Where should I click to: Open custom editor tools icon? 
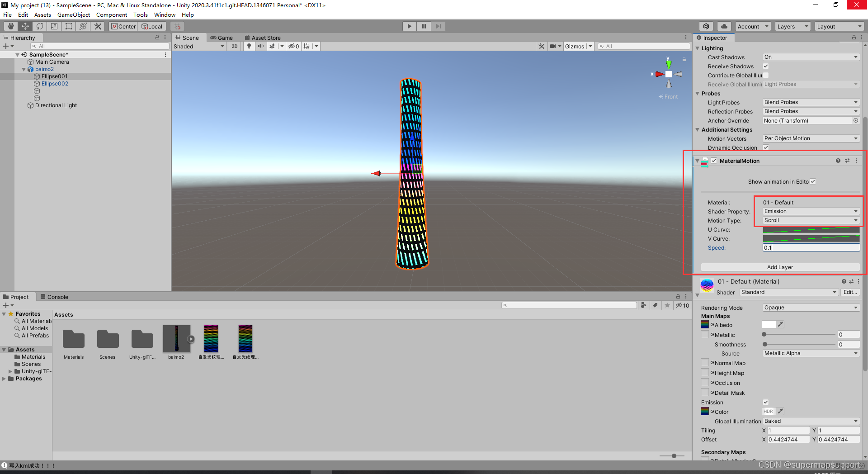(x=98, y=26)
